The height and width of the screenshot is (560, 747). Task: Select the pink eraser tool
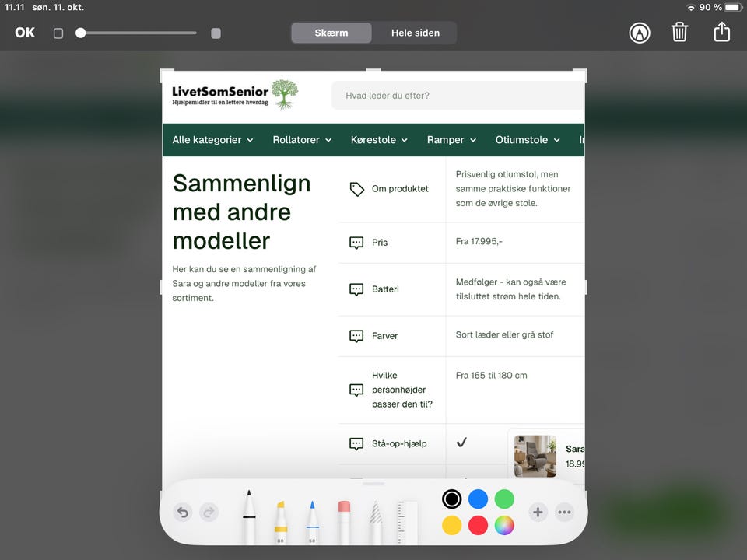pos(344,521)
